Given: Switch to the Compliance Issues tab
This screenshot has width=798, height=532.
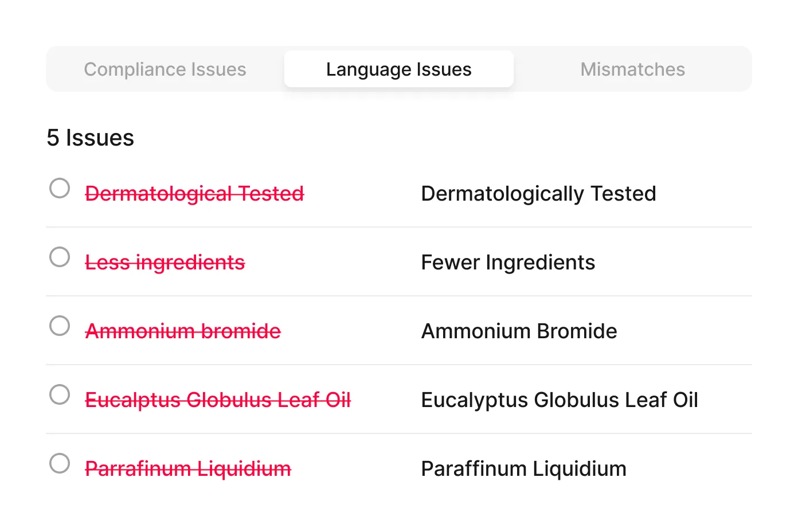Looking at the screenshot, I should pyautogui.click(x=165, y=69).
